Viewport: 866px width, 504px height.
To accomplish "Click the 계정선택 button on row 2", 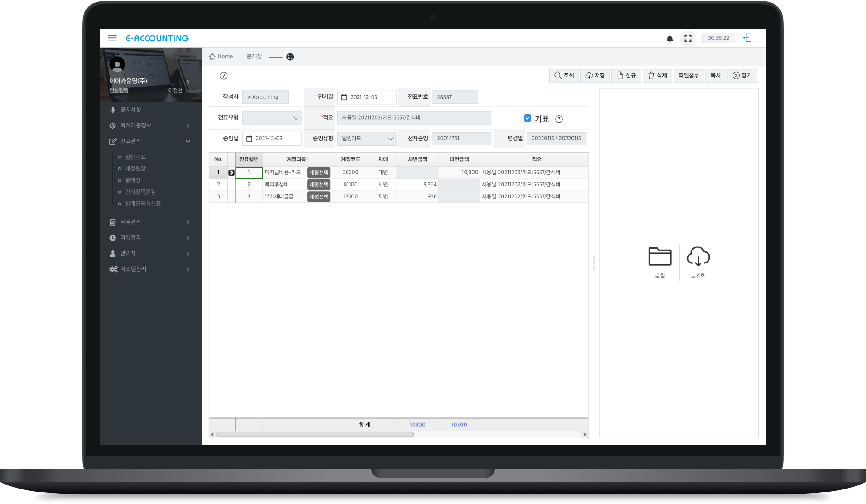I will coord(318,184).
